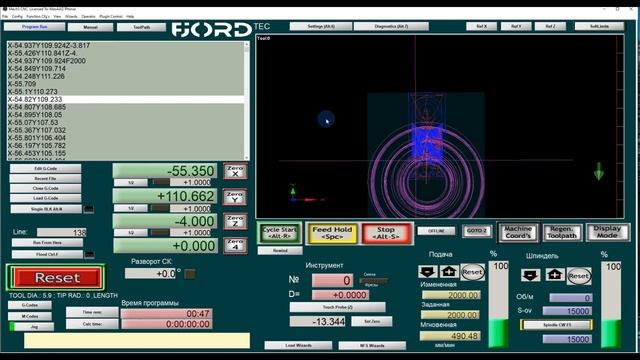Select G-code line X-54.82Y109.233
The image size is (640, 360).
tap(125, 99)
